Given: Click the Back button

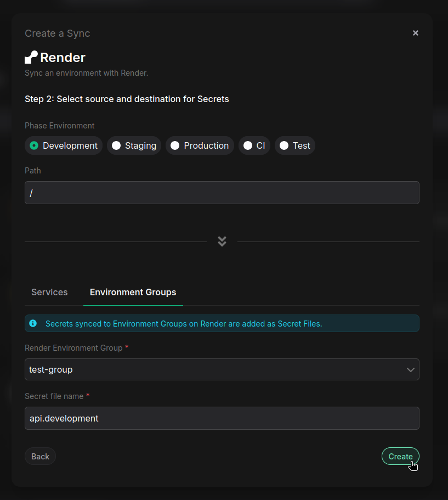Looking at the screenshot, I should [39, 456].
